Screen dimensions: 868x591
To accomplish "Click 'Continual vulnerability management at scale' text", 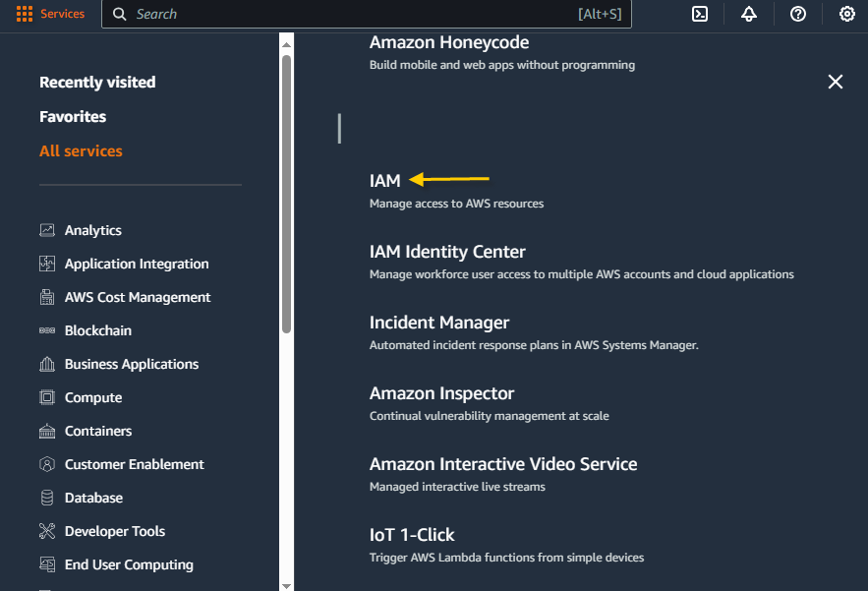I will pyautogui.click(x=489, y=416).
